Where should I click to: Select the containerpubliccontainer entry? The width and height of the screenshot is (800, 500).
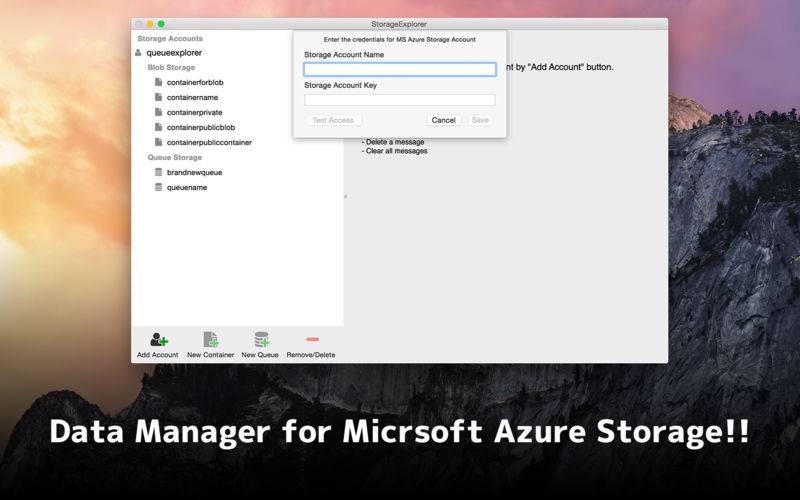click(209, 142)
